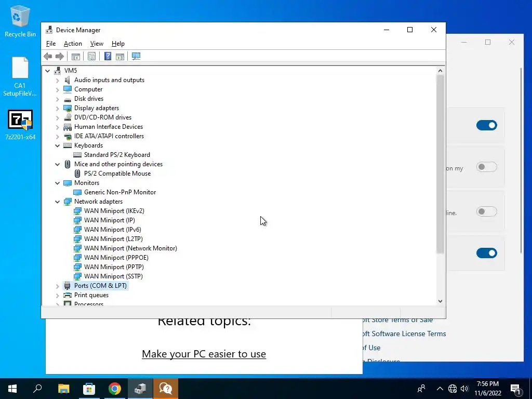Open the Windows Start button
Image resolution: width=532 pixels, height=399 pixels.
click(12, 389)
